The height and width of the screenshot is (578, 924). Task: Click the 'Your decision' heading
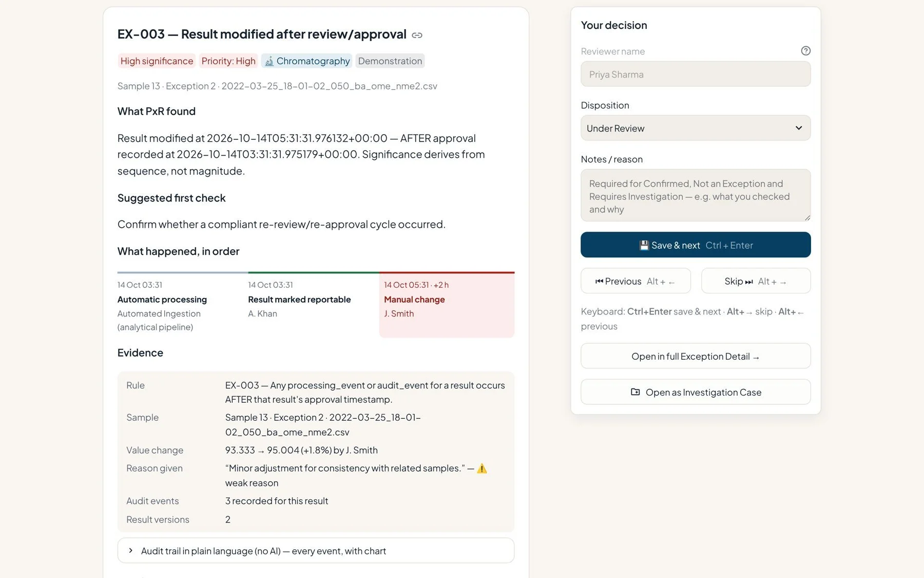point(614,25)
